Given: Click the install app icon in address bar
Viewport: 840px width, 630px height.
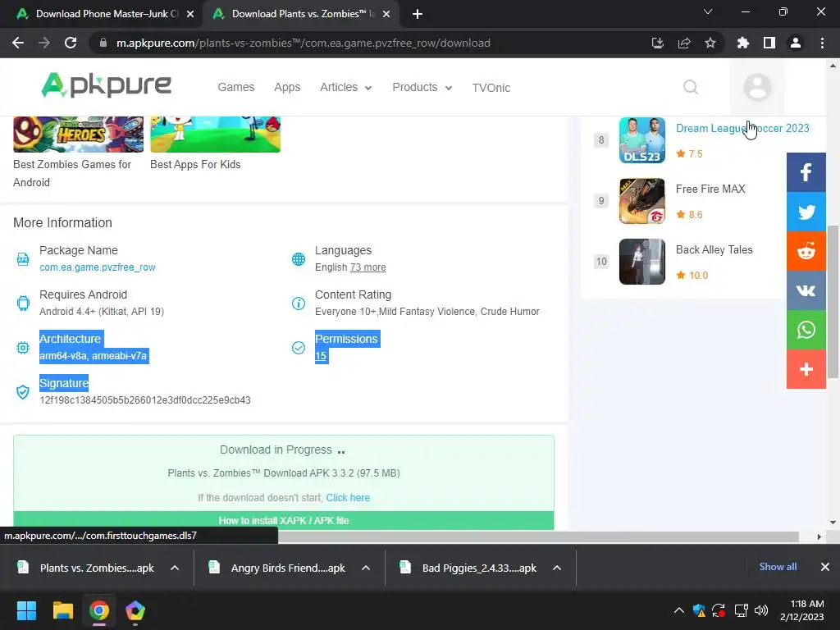Looking at the screenshot, I should [657, 43].
